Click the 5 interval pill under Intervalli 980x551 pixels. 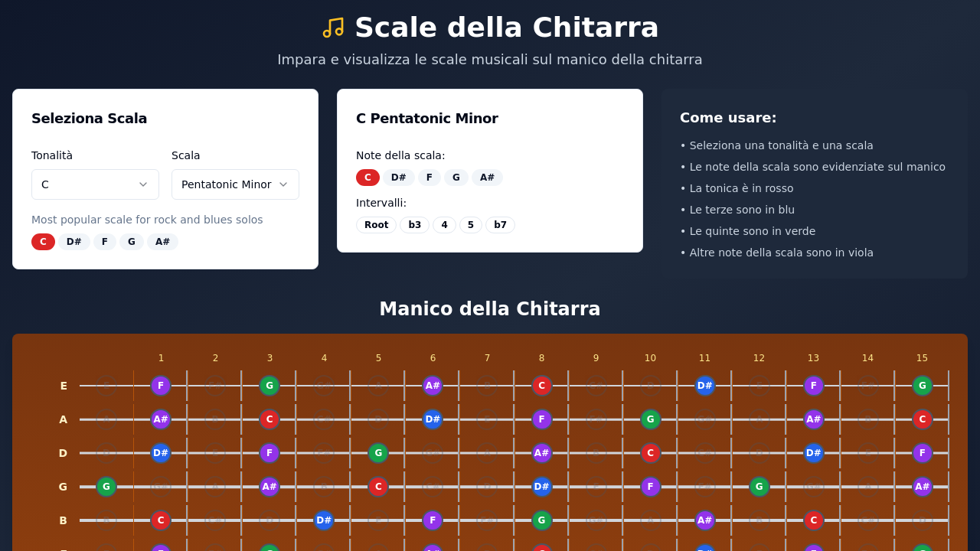[x=470, y=224]
